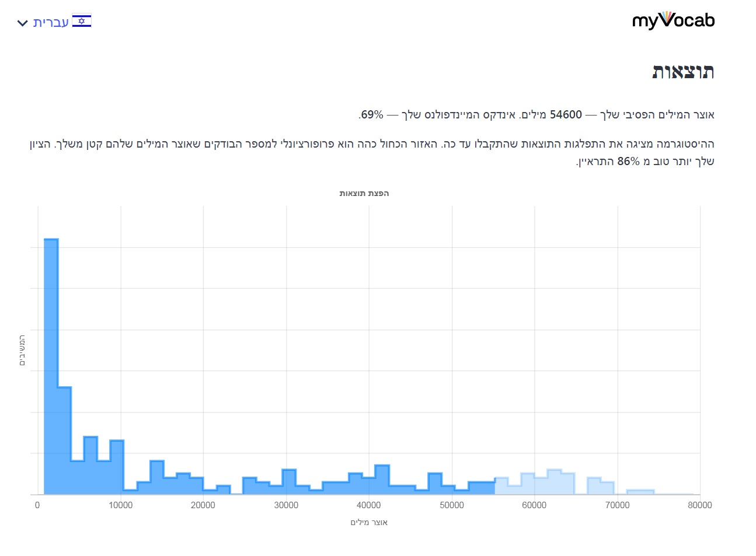The image size is (756, 556).
Task: Open the עברית language selector
Action: (54, 22)
